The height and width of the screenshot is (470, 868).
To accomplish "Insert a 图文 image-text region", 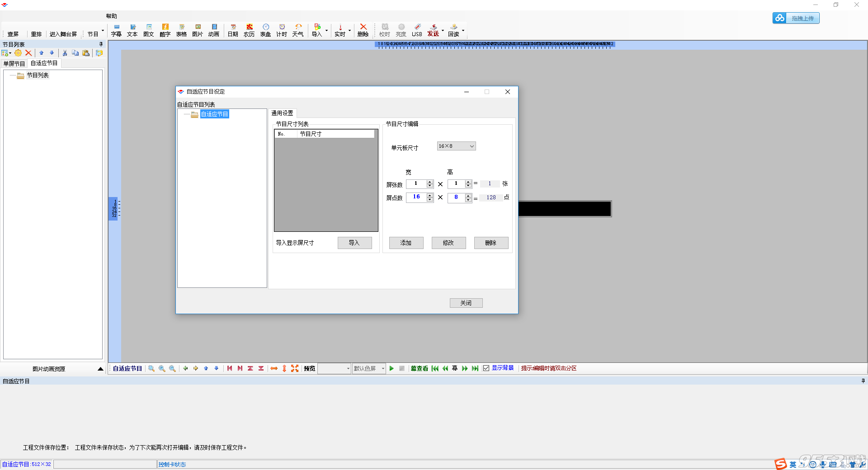I will point(149,30).
